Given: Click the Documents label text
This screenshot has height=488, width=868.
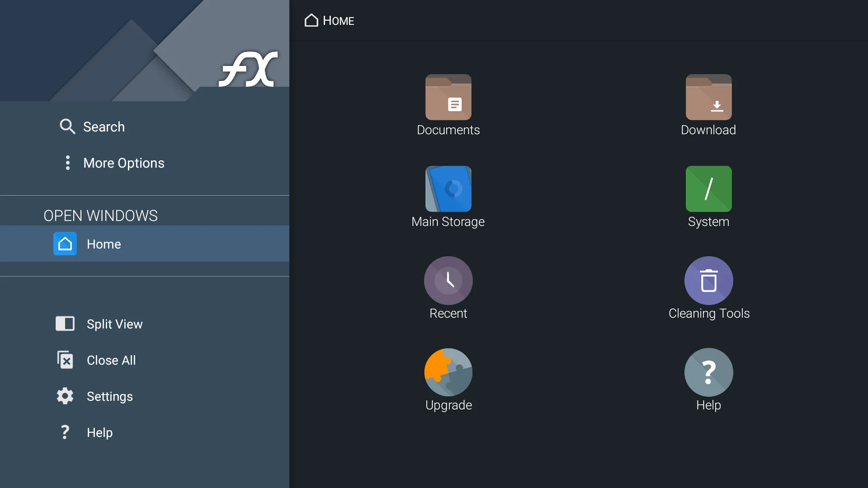Looking at the screenshot, I should point(448,130).
